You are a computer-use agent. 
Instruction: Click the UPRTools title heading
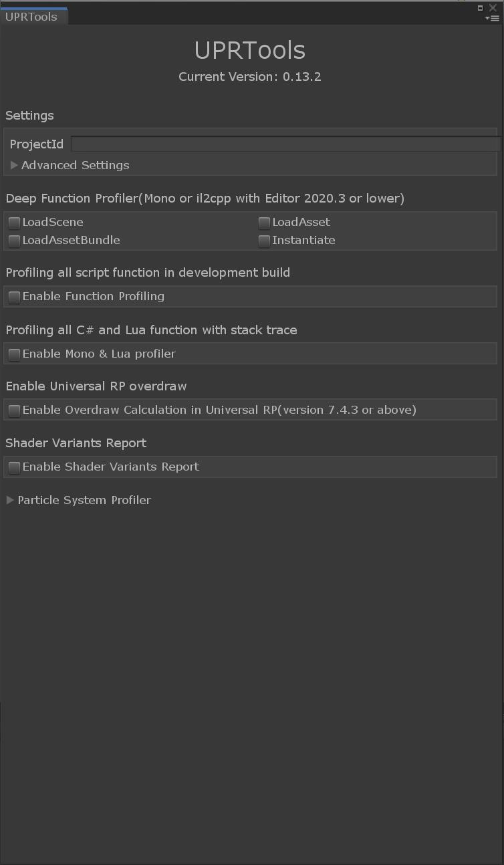pos(250,50)
